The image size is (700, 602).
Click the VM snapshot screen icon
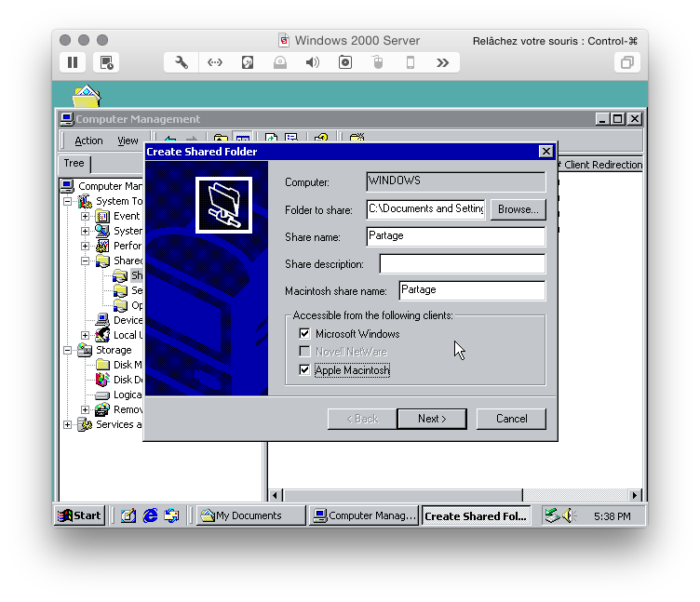pyautogui.click(x=106, y=62)
